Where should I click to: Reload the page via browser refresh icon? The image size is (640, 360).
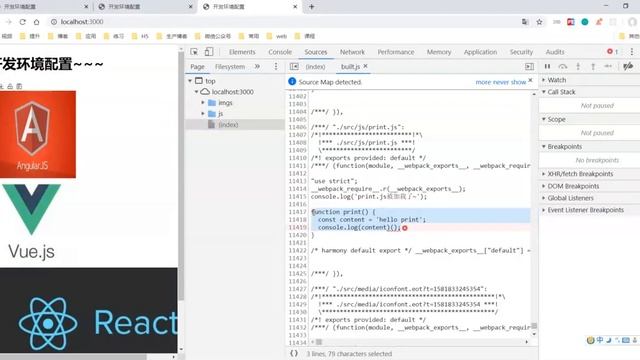tap(22, 22)
